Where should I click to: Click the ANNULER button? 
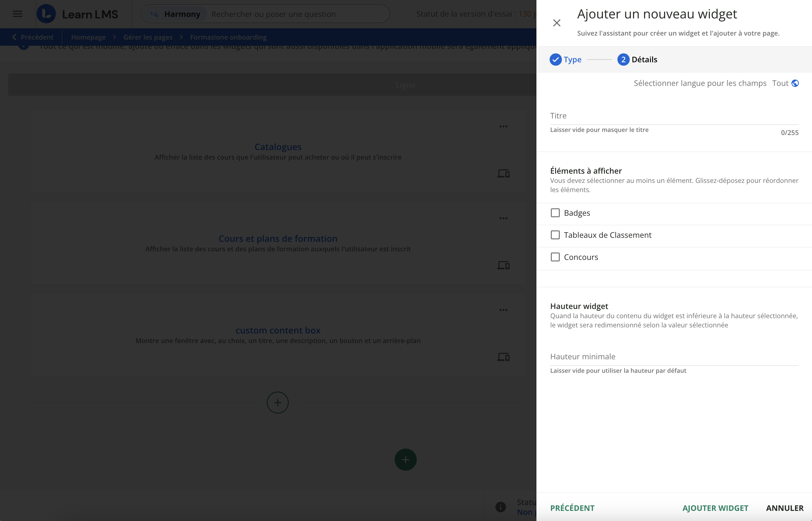pyautogui.click(x=785, y=508)
